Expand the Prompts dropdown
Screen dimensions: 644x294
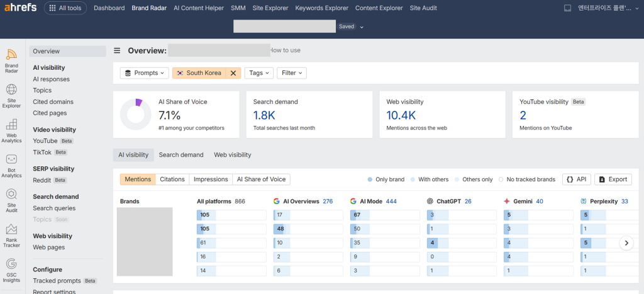pyautogui.click(x=145, y=73)
